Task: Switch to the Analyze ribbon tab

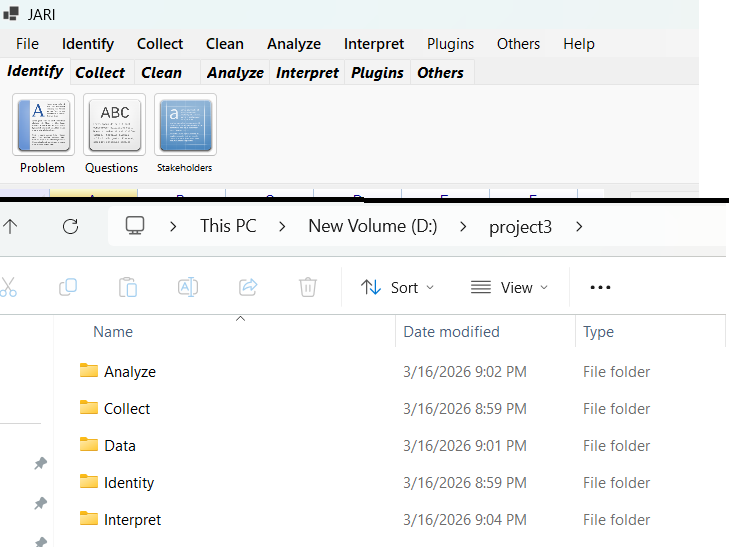Action: click(x=235, y=72)
